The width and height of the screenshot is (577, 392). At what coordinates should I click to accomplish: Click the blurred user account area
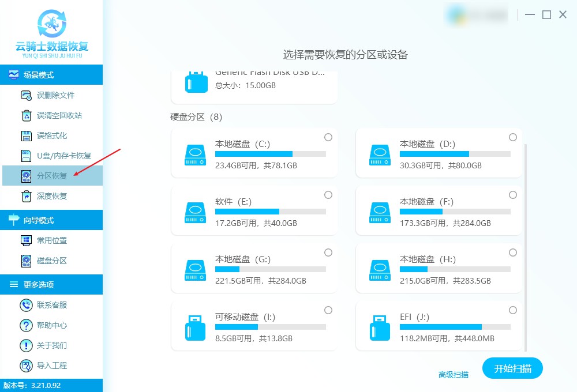(477, 15)
